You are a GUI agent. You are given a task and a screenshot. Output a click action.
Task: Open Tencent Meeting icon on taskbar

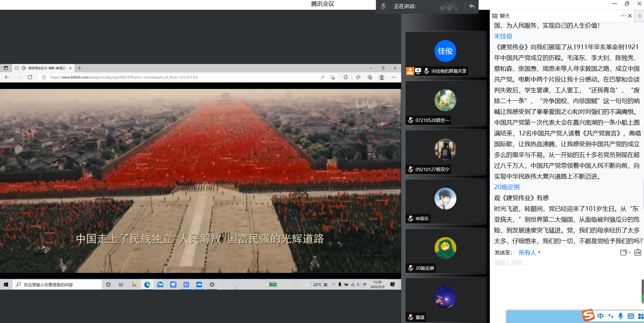199,285
